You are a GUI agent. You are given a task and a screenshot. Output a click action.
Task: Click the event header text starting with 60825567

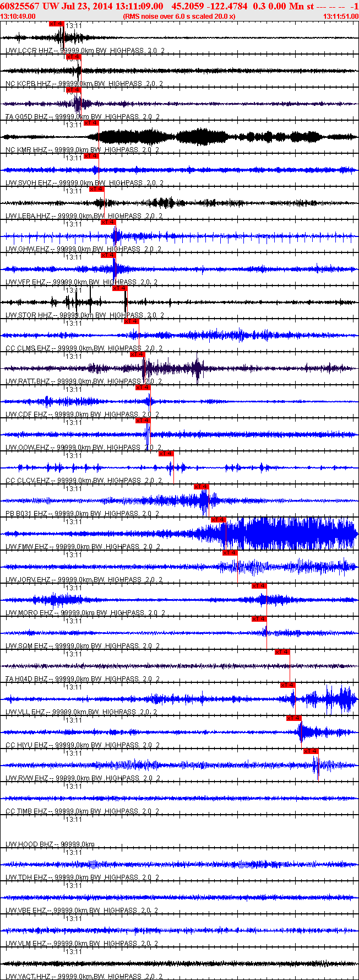pyautogui.click(x=179, y=6)
